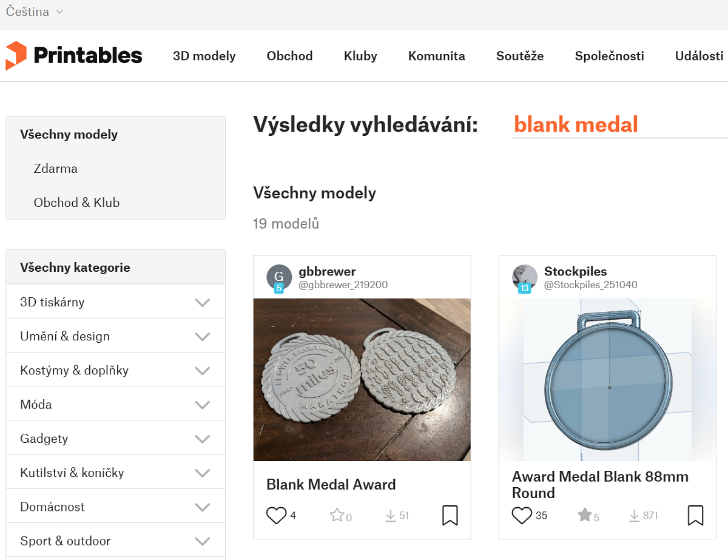Open gbbrewer's avatar profile
The height and width of the screenshot is (560, 728).
pos(279,277)
